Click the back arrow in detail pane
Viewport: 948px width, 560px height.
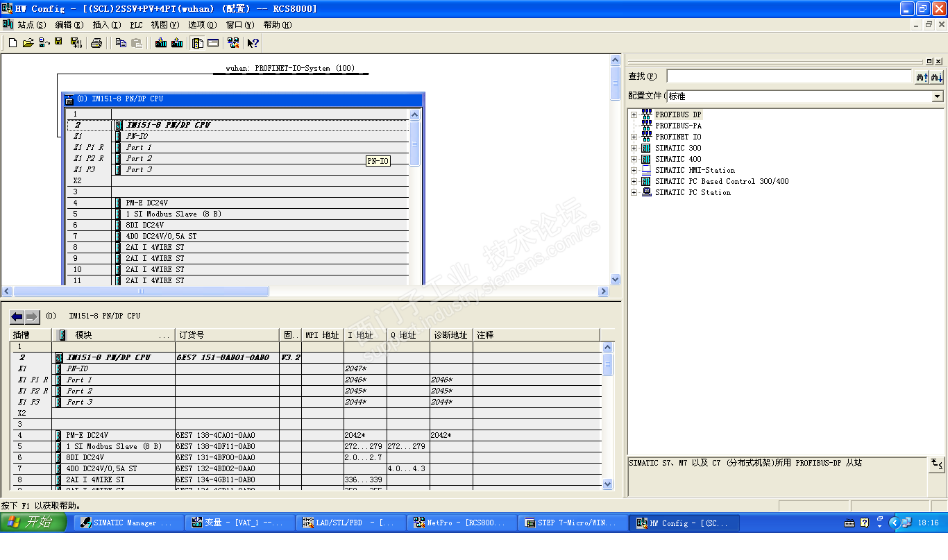point(17,317)
